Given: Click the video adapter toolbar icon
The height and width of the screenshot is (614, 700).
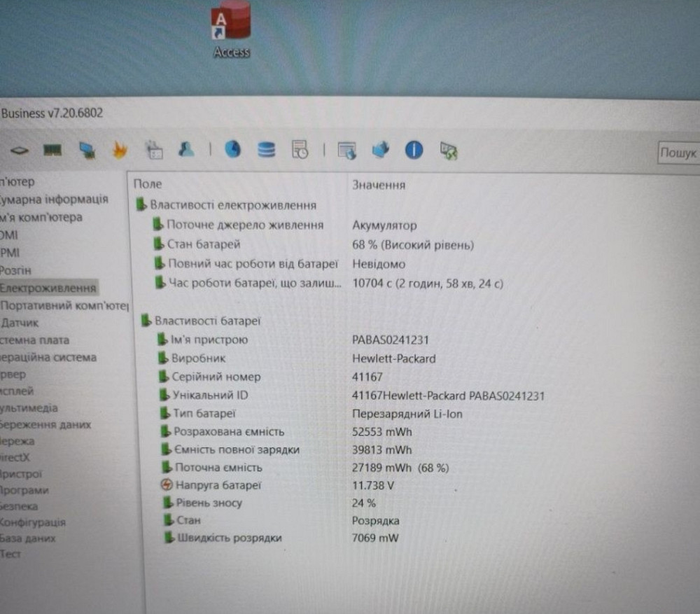Looking at the screenshot, I should [86, 149].
